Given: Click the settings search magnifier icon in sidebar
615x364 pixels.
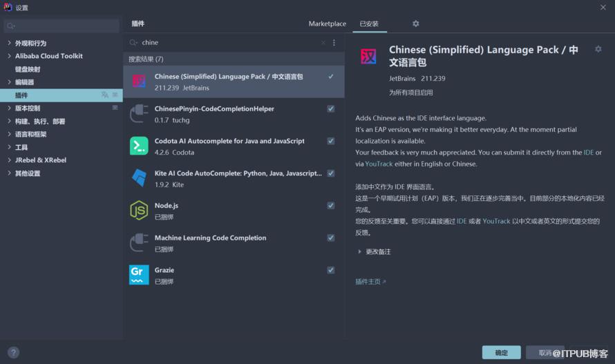Looking at the screenshot, I should (x=10, y=26).
